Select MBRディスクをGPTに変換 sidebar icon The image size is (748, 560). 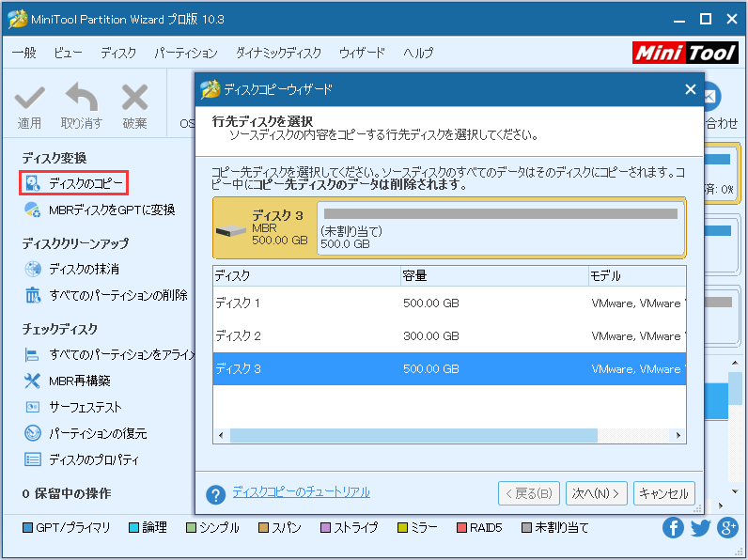coord(33,210)
